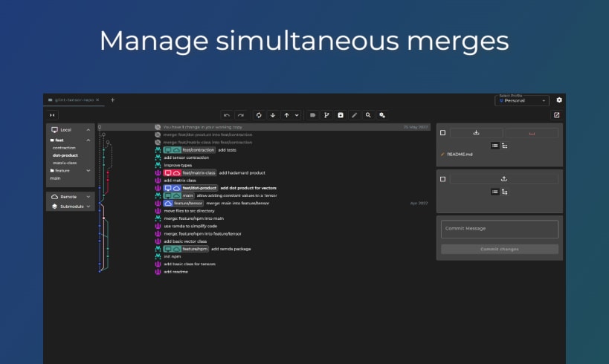Image resolution: width=609 pixels, height=364 pixels.
Task: Add a new repository tab
Action: (x=112, y=100)
